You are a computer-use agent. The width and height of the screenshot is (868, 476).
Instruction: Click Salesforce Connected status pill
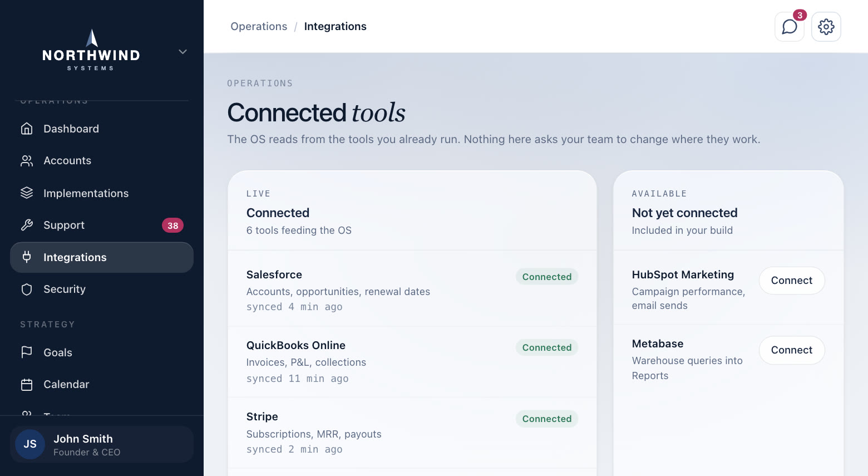tap(547, 277)
